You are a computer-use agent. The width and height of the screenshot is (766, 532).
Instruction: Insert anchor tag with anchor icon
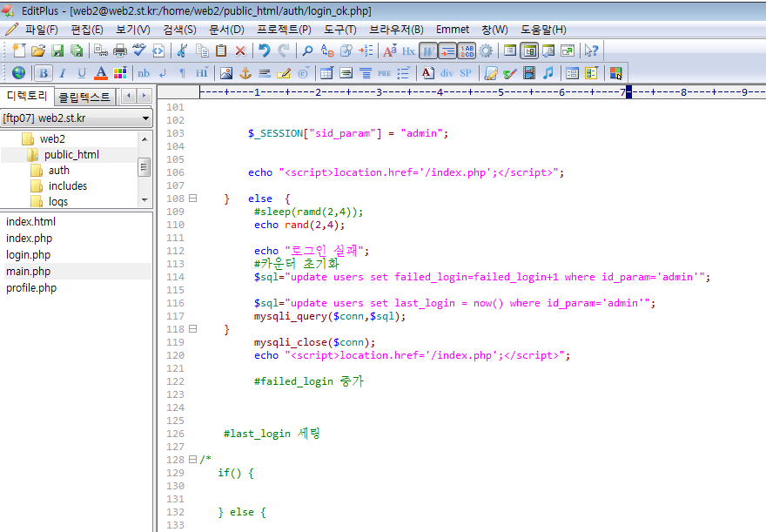[x=245, y=73]
